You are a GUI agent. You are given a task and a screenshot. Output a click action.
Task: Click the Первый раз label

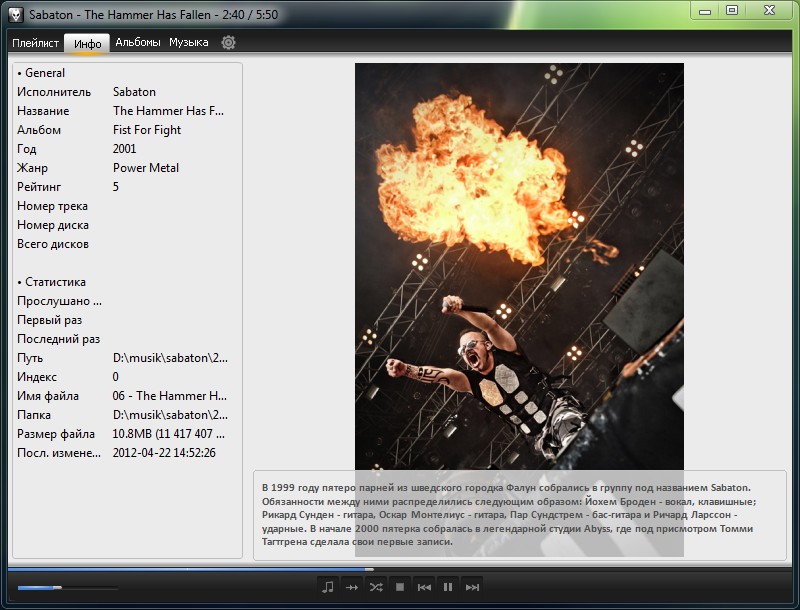click(x=49, y=320)
